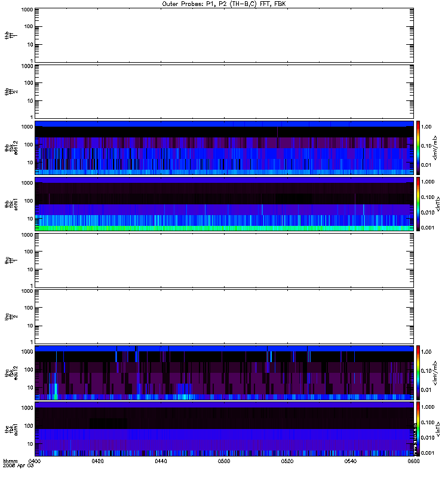This screenshot has height=478, width=448.
Task: Click the 1000 y-axis tick of thb fff 1
Action: 27,10
